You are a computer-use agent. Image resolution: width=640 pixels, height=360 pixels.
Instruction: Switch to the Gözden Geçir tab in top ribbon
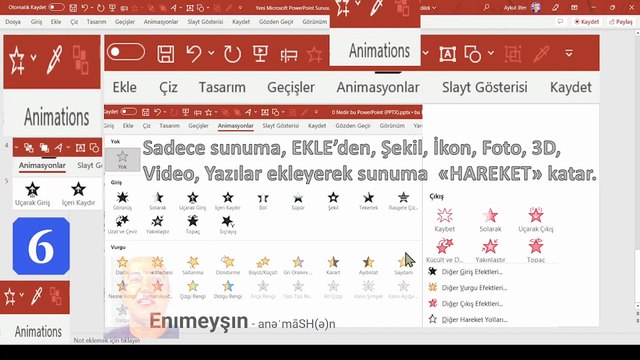(x=276, y=22)
